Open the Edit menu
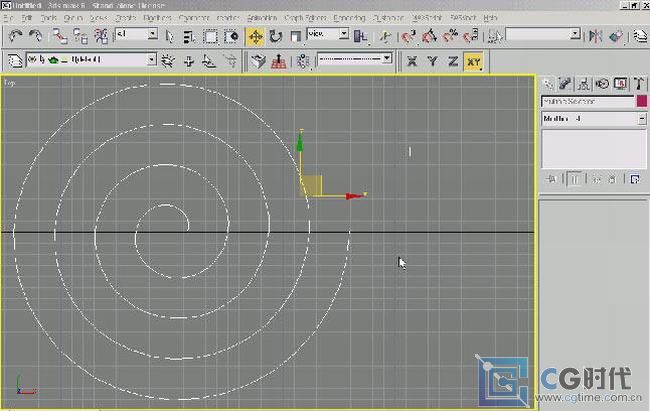 (27, 18)
